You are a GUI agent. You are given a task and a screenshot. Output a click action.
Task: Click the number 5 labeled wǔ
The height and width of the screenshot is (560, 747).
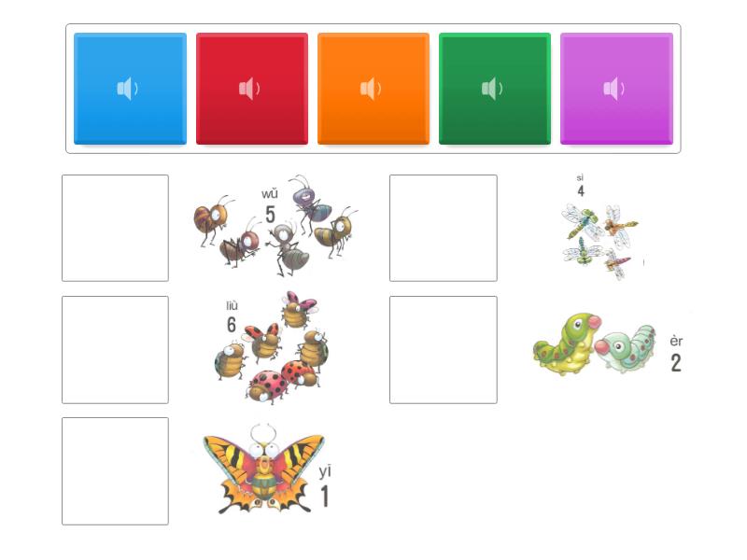270,215
